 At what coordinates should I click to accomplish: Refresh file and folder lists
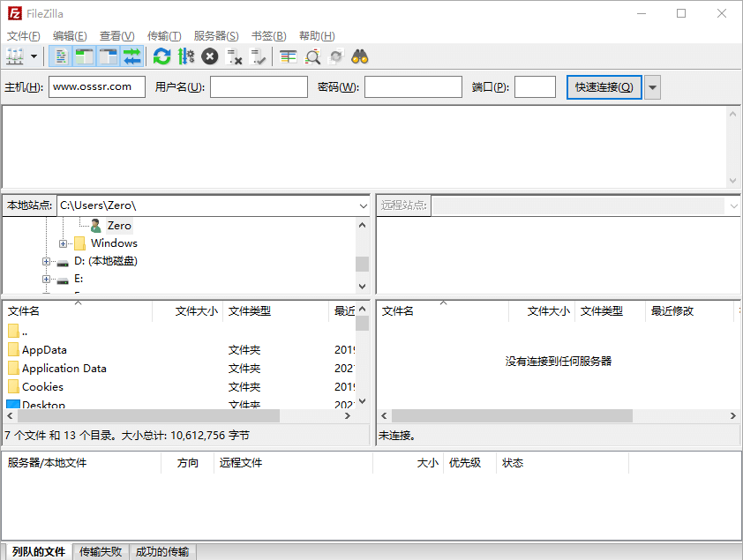[x=162, y=56]
